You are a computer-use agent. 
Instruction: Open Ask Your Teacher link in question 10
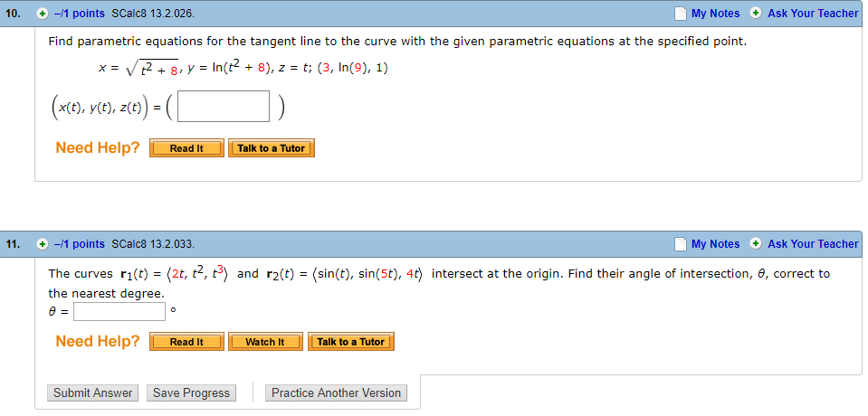click(x=813, y=14)
